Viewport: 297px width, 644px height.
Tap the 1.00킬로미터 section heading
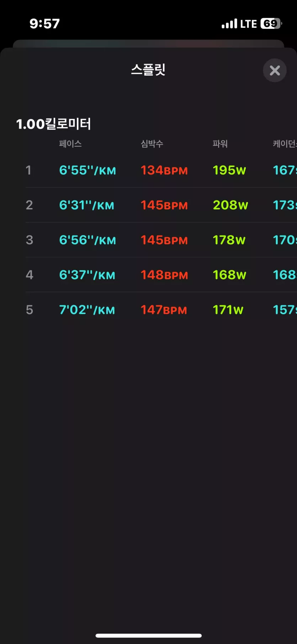coord(54,124)
